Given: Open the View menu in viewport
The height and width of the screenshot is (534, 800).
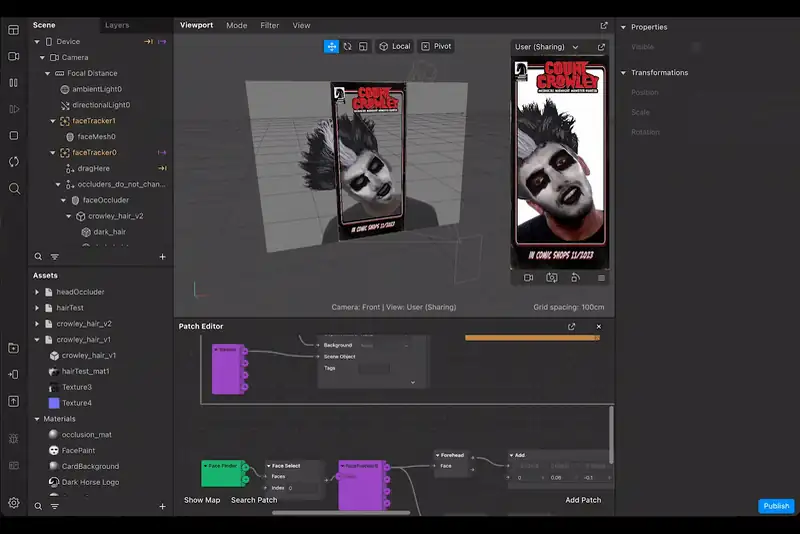Looking at the screenshot, I should click(x=301, y=26).
